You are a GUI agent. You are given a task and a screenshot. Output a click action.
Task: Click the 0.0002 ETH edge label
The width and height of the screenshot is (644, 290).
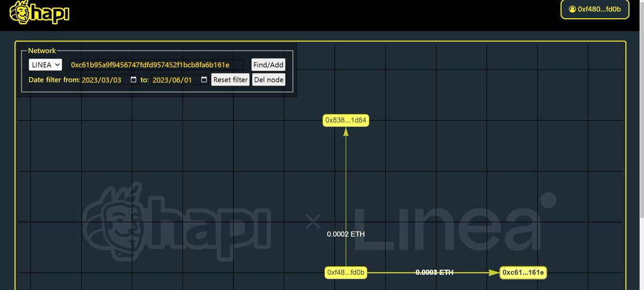(x=346, y=234)
